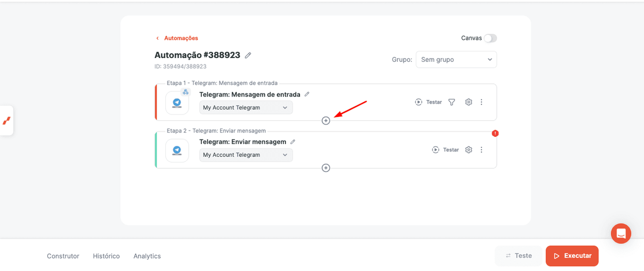644x271 pixels.
Task: Click Telegram icon of Etapa 1
Action: click(x=177, y=102)
